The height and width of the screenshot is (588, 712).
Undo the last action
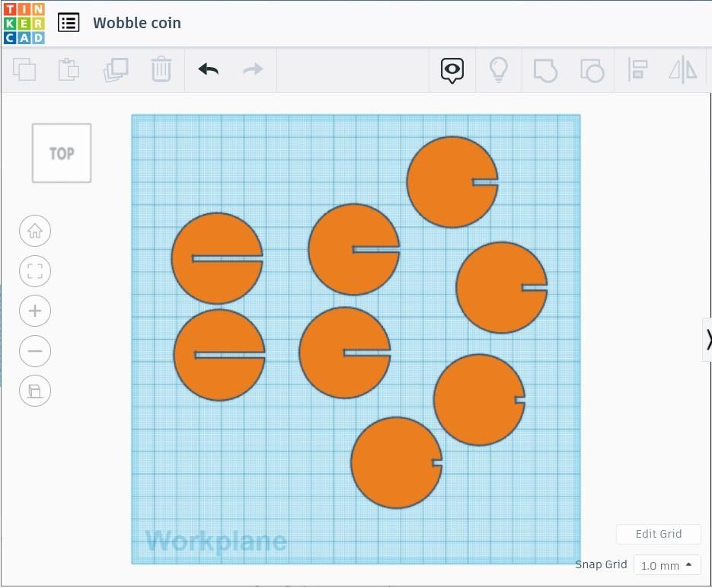tap(209, 69)
